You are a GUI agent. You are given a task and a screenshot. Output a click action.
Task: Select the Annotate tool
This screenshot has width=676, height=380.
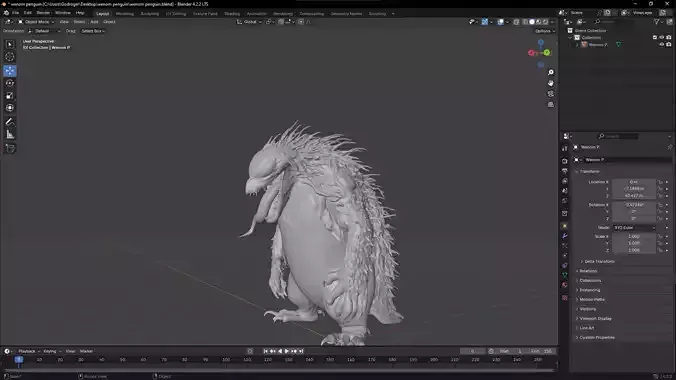9,122
